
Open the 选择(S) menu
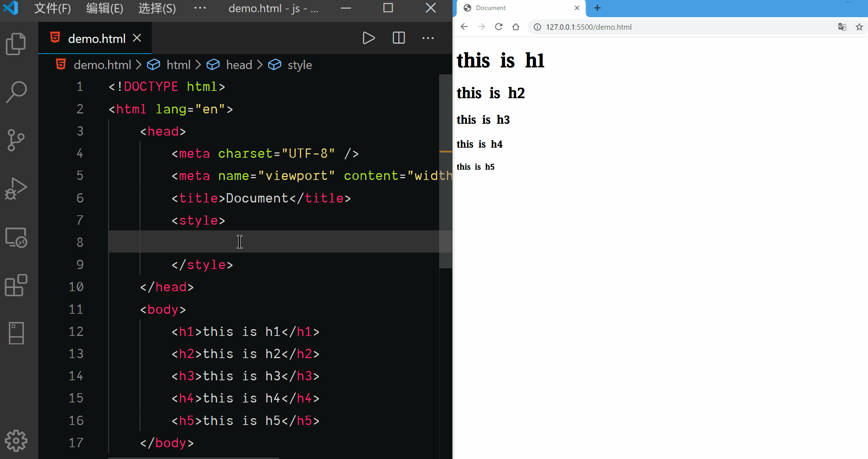click(157, 8)
